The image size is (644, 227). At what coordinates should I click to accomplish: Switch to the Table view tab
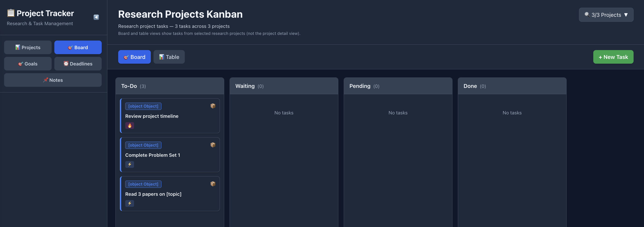coord(169,57)
